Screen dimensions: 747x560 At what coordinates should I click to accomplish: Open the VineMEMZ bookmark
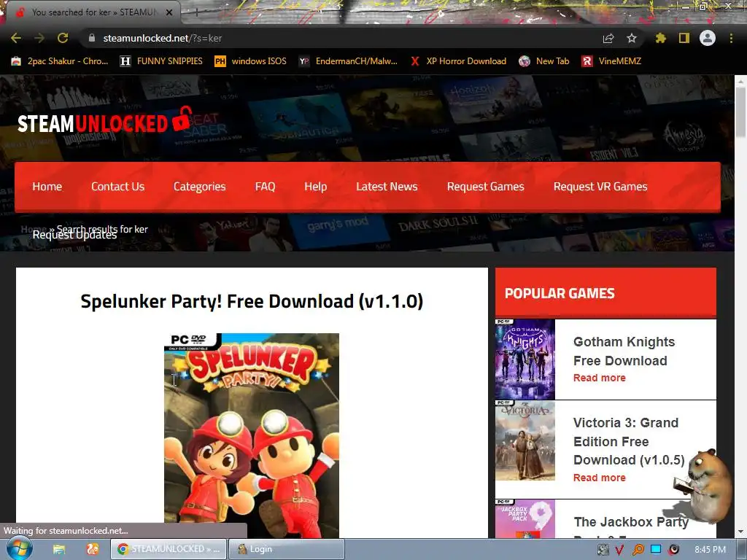point(612,61)
